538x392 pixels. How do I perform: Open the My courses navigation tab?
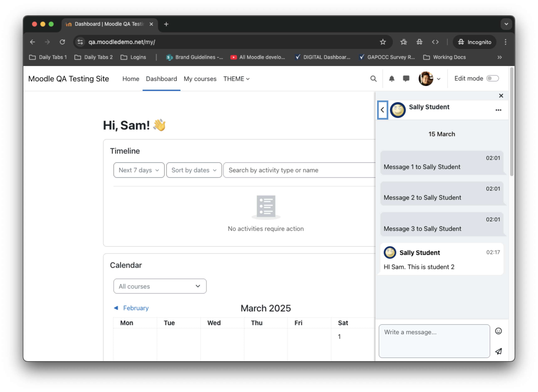tap(200, 79)
